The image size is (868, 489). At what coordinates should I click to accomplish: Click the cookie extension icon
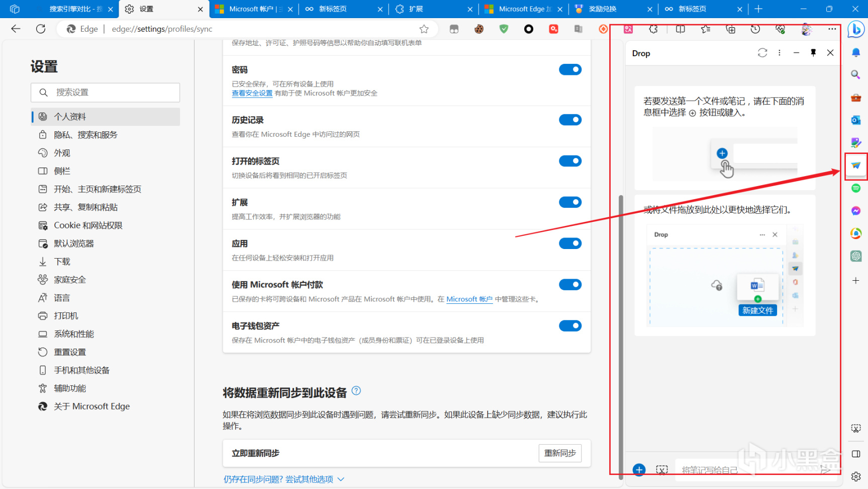tap(479, 29)
